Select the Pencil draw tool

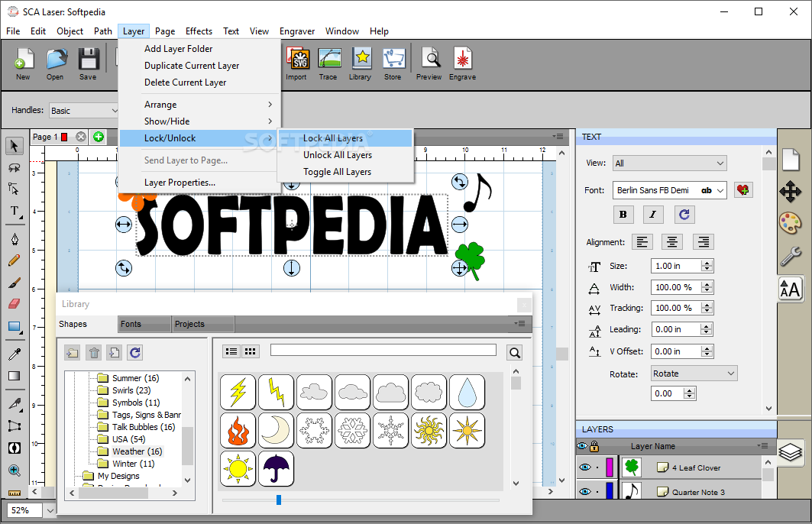pyautogui.click(x=15, y=260)
